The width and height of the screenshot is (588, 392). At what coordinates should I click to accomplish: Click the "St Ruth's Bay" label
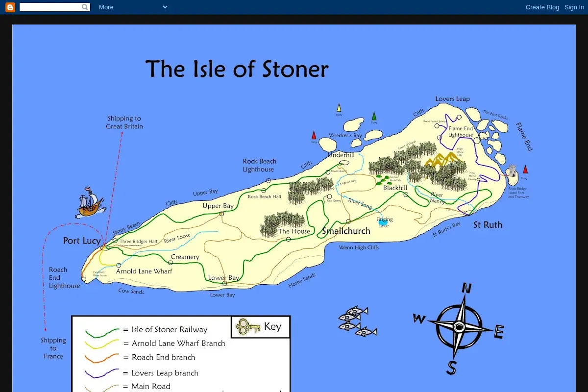[x=446, y=230]
